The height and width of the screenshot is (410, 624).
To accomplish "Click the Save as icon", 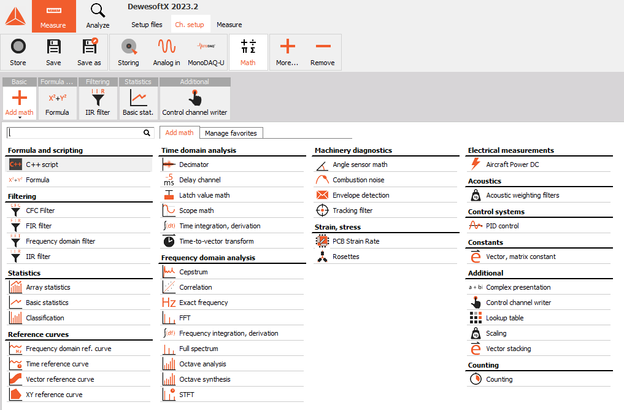I will click(x=89, y=52).
